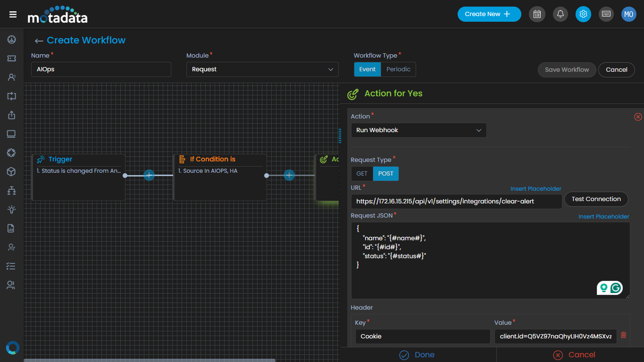This screenshot has width=644, height=362.
Task: Open the looping arrows icon in the sidebar
Action: coord(11,96)
